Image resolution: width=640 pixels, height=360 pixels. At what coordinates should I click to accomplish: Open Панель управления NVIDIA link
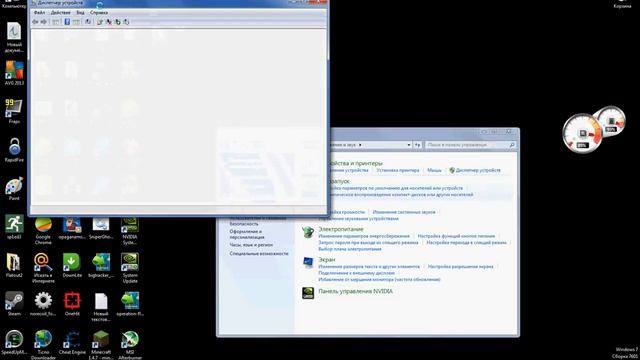point(356,291)
